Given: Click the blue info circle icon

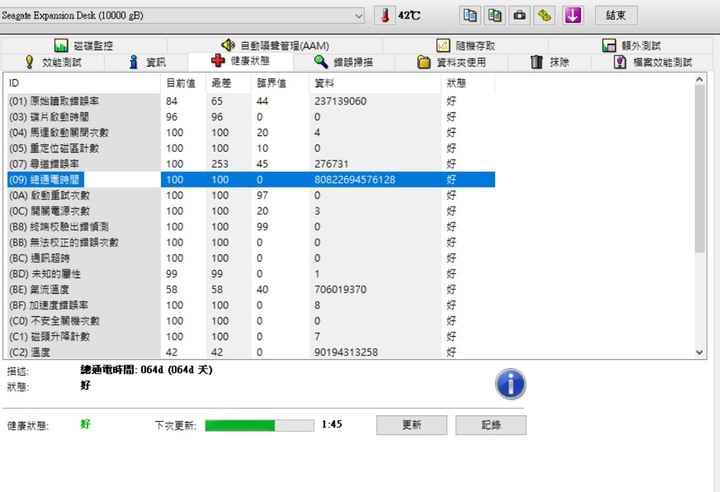Looking at the screenshot, I should [511, 384].
